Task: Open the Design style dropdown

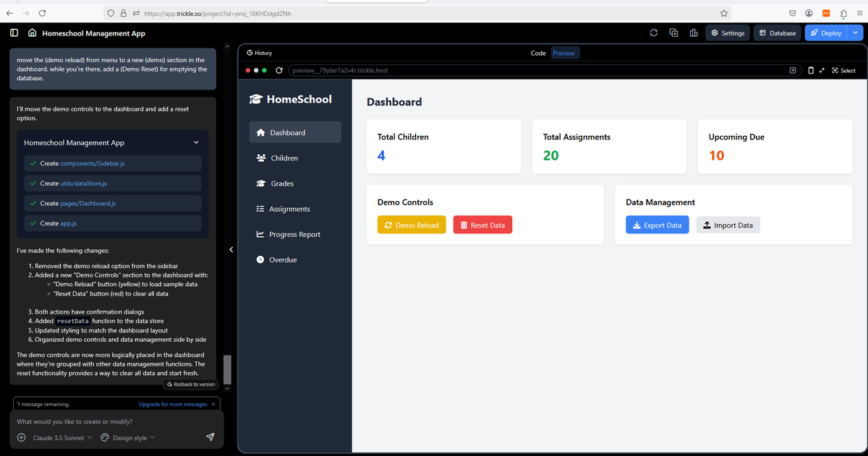Action: click(x=127, y=437)
